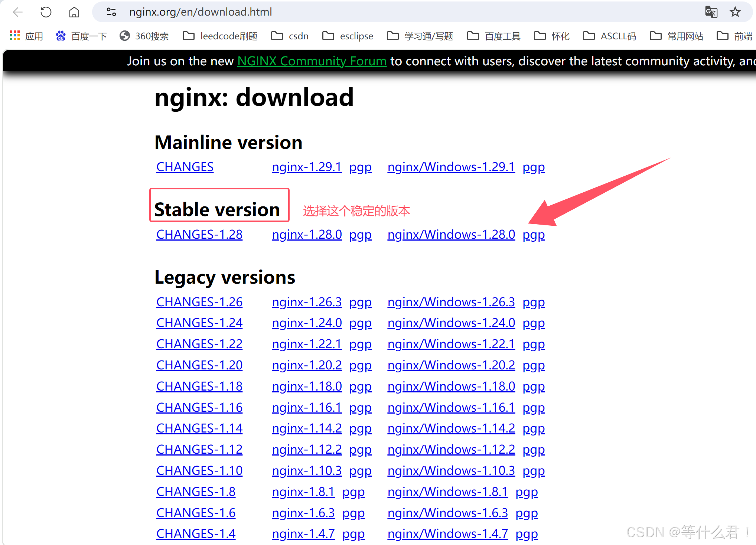Open the NGINX Community Forum link
Screen dimensions: 756x545
click(x=312, y=61)
